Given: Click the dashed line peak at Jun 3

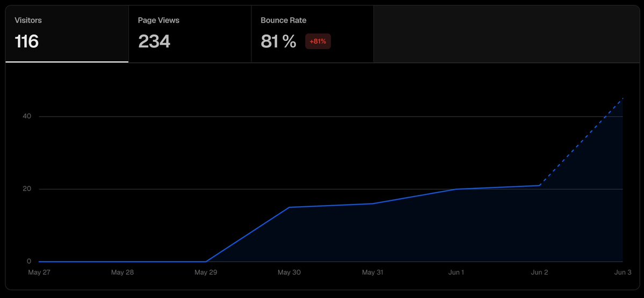Looking at the screenshot, I should tap(623, 98).
